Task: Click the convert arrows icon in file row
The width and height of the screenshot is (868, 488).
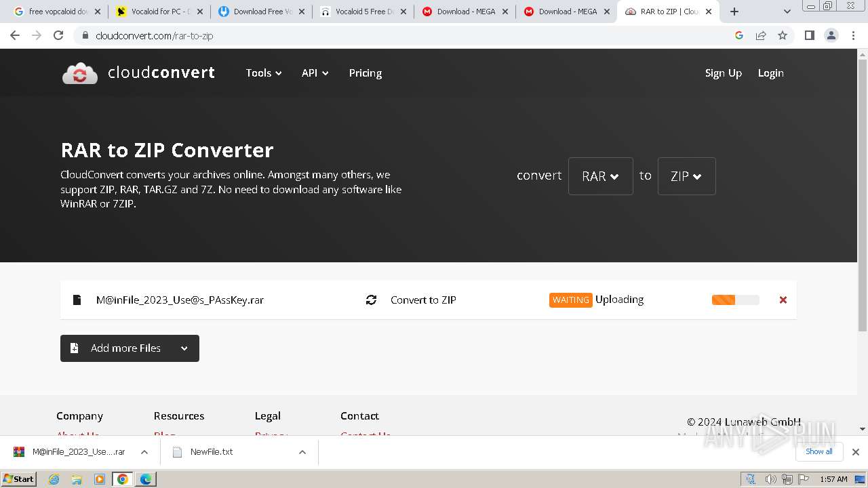Action: pyautogui.click(x=371, y=300)
